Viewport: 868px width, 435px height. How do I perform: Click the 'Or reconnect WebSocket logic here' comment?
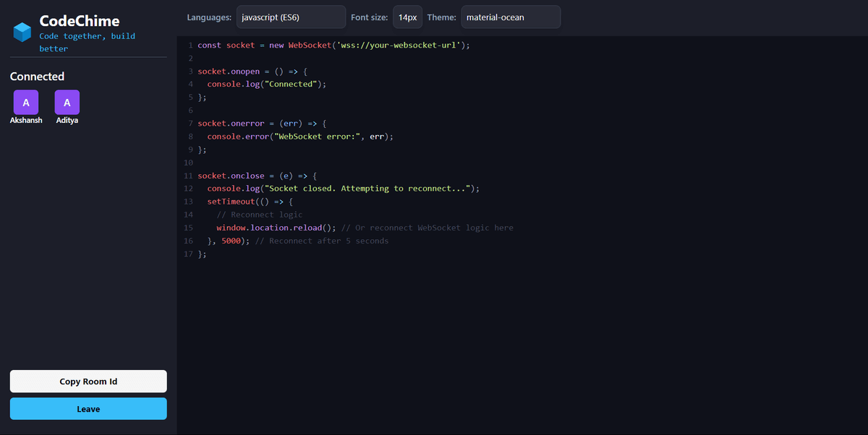[427, 228]
